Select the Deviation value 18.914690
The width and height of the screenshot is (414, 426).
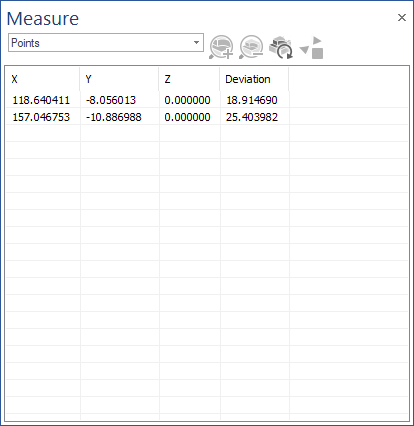(x=252, y=100)
